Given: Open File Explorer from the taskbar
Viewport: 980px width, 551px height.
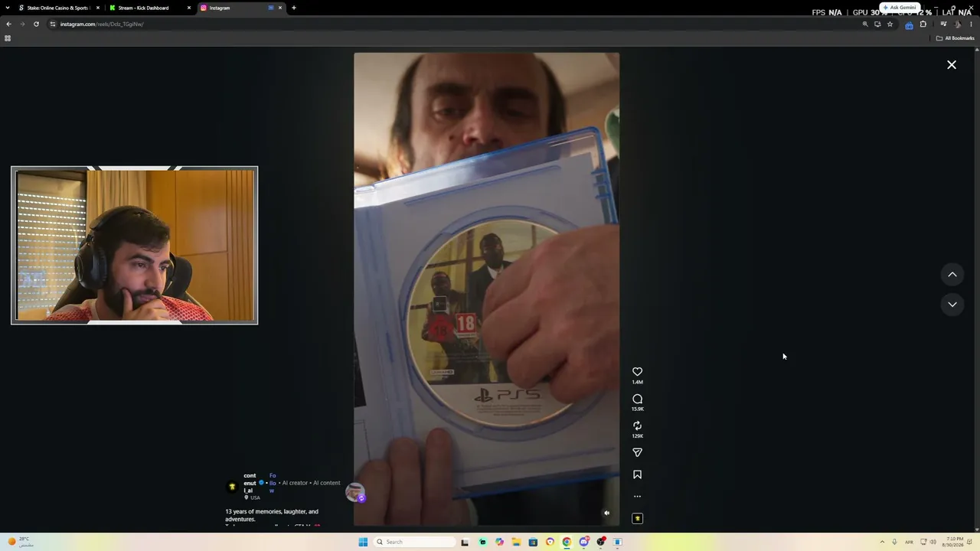Looking at the screenshot, I should [516, 542].
